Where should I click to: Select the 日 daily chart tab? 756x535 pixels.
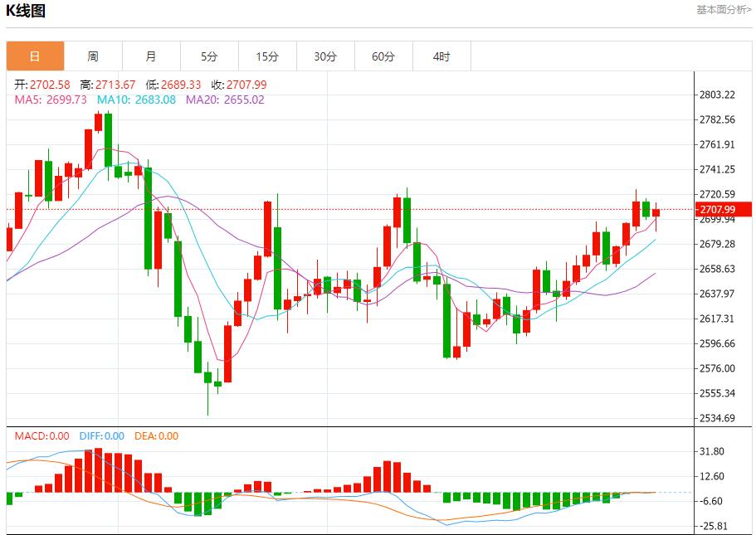tap(35, 56)
